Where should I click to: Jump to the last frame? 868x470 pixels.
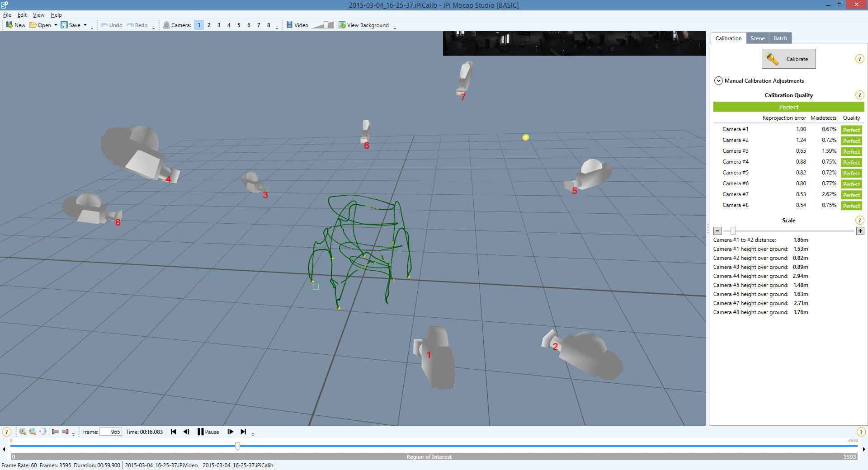[x=243, y=432]
